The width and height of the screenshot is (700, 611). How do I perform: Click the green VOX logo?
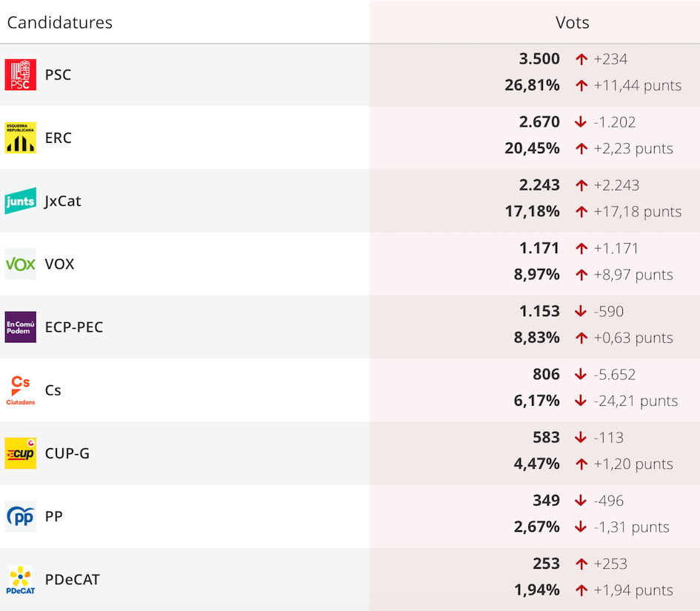(x=21, y=264)
